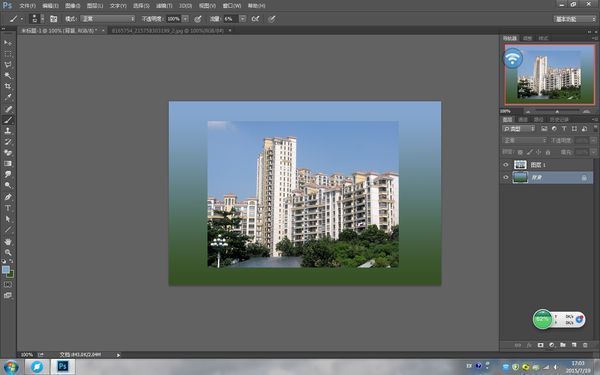Viewport: 600px width, 375px height.
Task: Select the Horizontal Type tool
Action: click(8, 208)
